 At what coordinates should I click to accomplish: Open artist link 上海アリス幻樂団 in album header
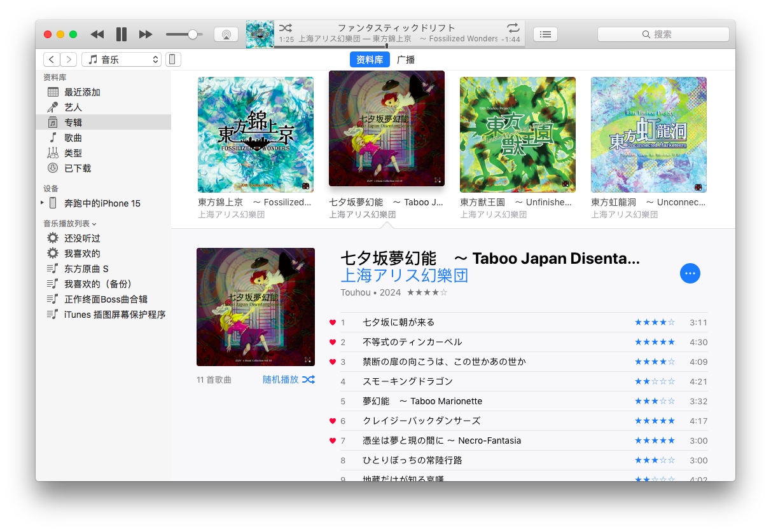click(x=405, y=275)
